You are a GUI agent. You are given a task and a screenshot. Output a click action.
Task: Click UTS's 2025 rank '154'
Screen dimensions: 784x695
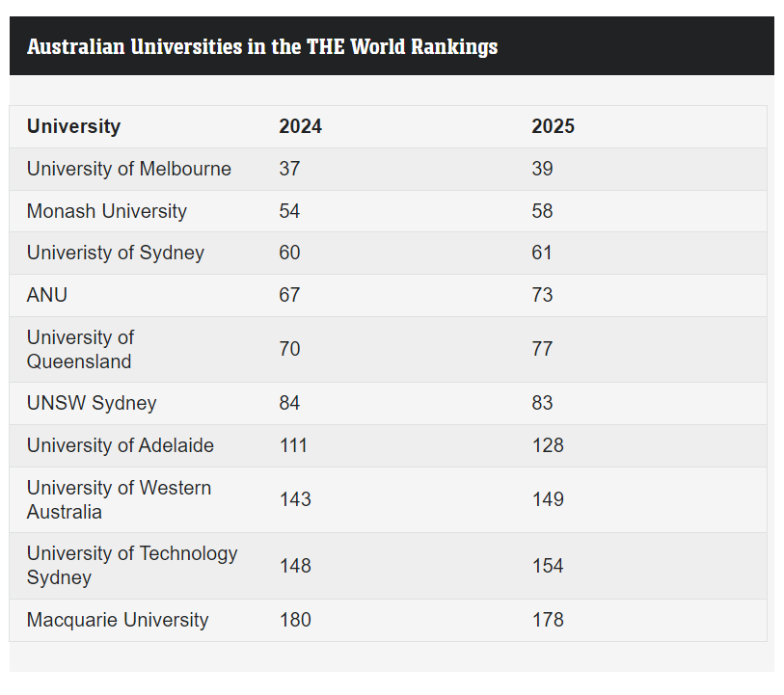click(x=548, y=566)
